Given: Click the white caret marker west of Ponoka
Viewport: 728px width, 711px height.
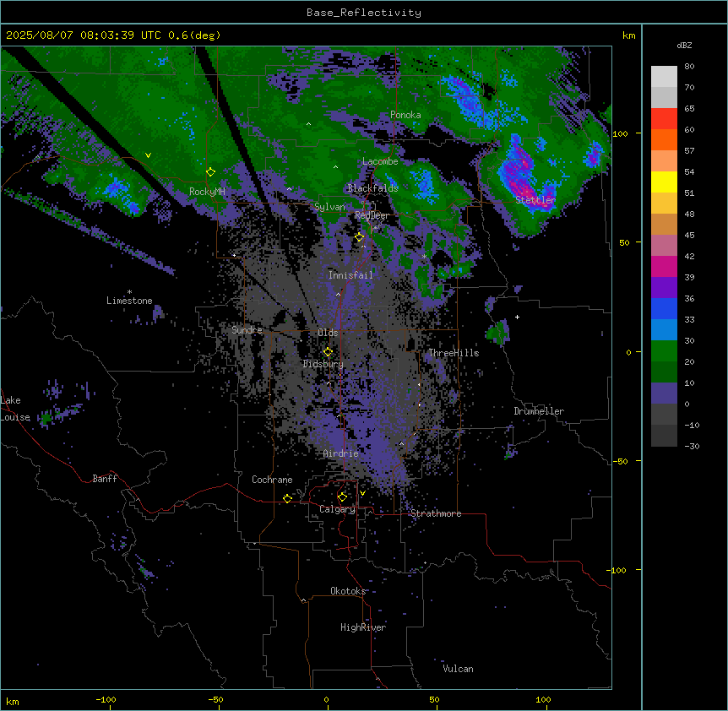Looking at the screenshot, I should (308, 124).
